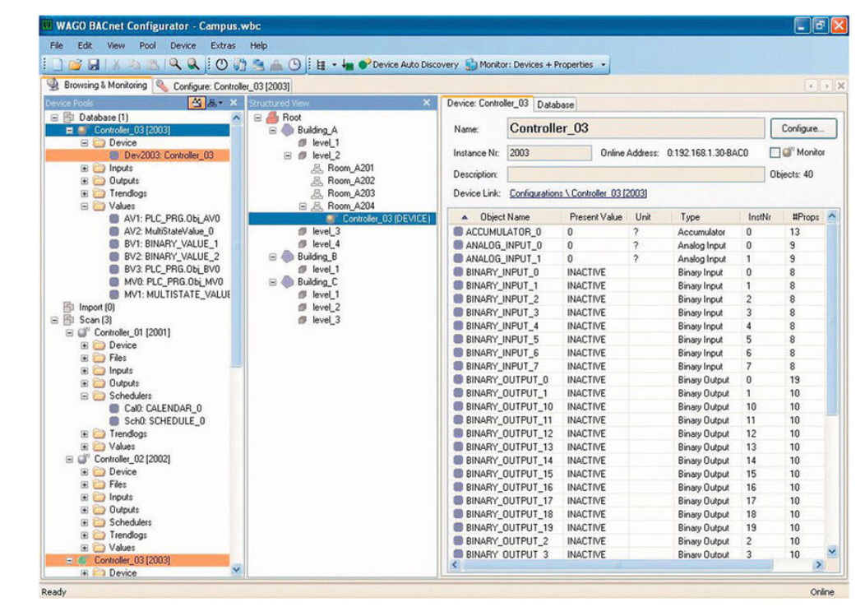Sort the table by Present Value column
The image size is (865, 616).
click(x=595, y=217)
